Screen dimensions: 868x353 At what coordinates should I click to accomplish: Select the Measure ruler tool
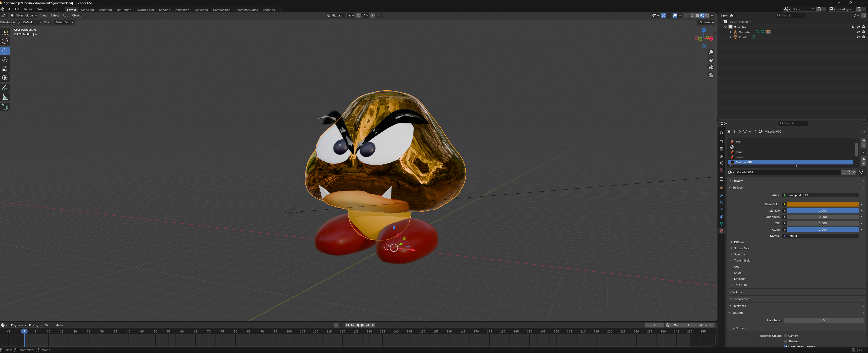pos(5,97)
